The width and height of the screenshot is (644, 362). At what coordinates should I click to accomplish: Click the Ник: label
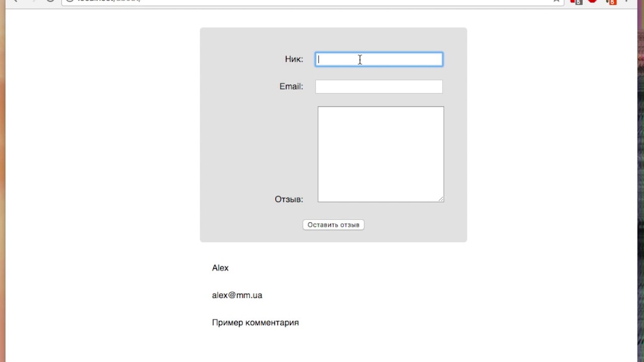tap(294, 59)
